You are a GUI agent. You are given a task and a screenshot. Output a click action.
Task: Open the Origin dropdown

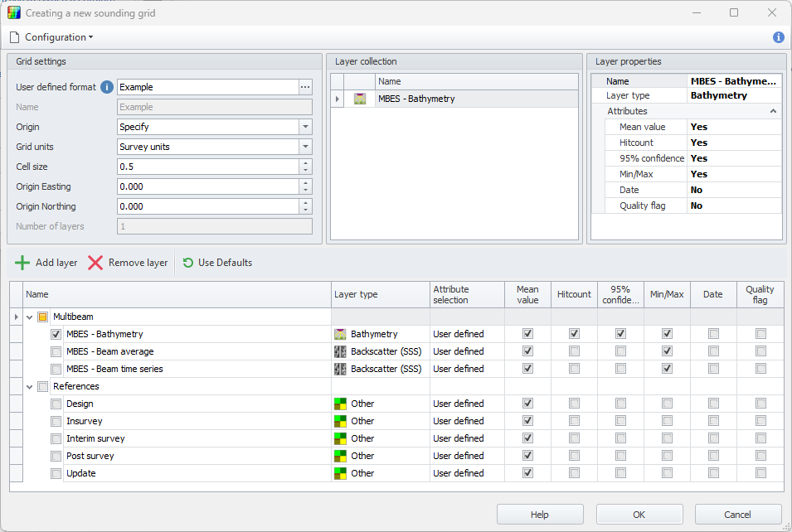(x=305, y=127)
